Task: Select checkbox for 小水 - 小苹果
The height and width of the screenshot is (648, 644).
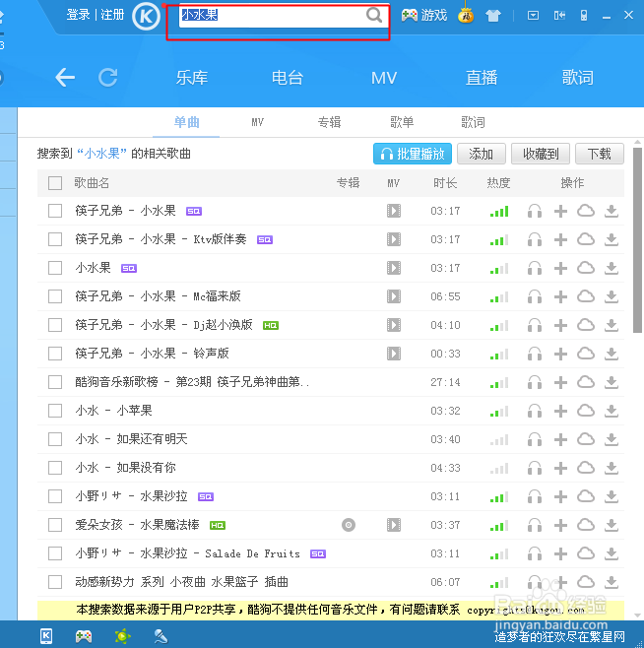Action: point(55,411)
